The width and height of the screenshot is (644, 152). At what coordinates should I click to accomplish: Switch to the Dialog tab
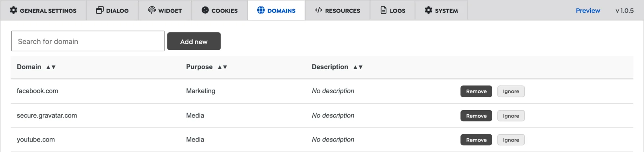point(112,10)
